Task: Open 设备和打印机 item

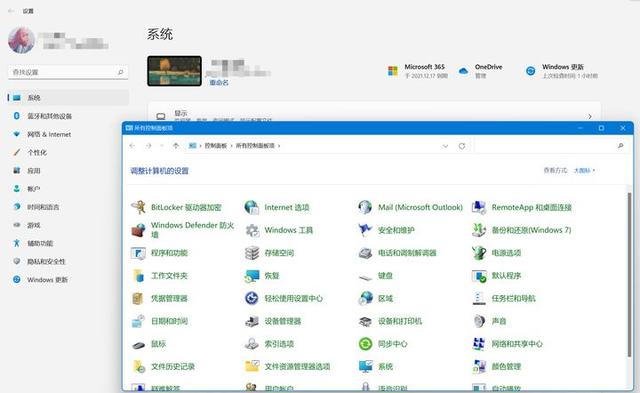Action: pyautogui.click(x=390, y=322)
